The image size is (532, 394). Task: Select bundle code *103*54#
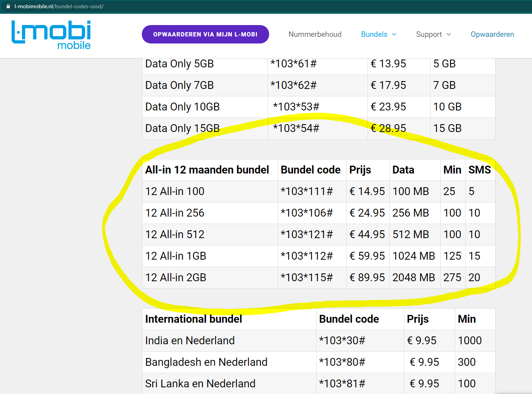[296, 128]
